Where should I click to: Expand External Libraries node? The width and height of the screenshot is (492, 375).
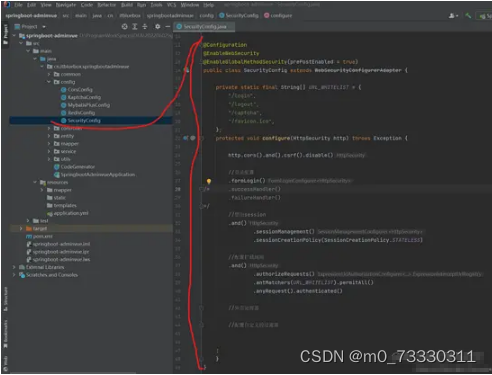[14, 267]
